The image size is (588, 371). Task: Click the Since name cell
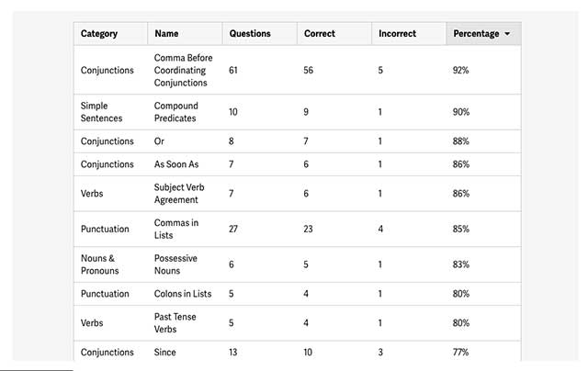click(165, 352)
